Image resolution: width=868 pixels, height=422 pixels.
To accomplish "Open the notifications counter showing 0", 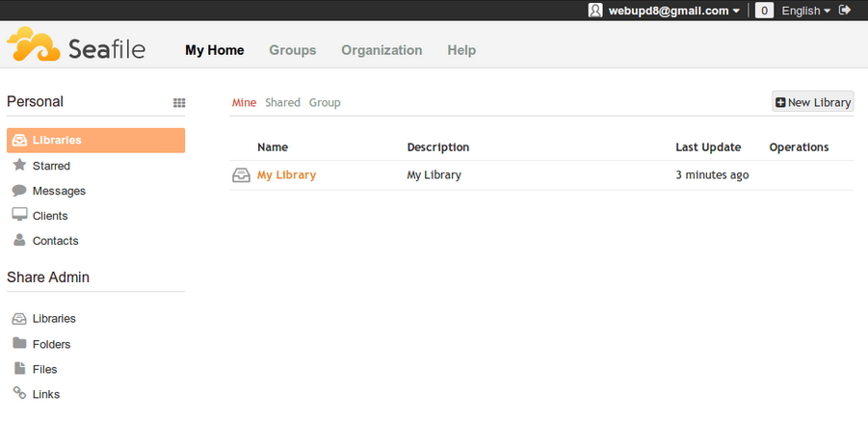I will pyautogui.click(x=764, y=11).
